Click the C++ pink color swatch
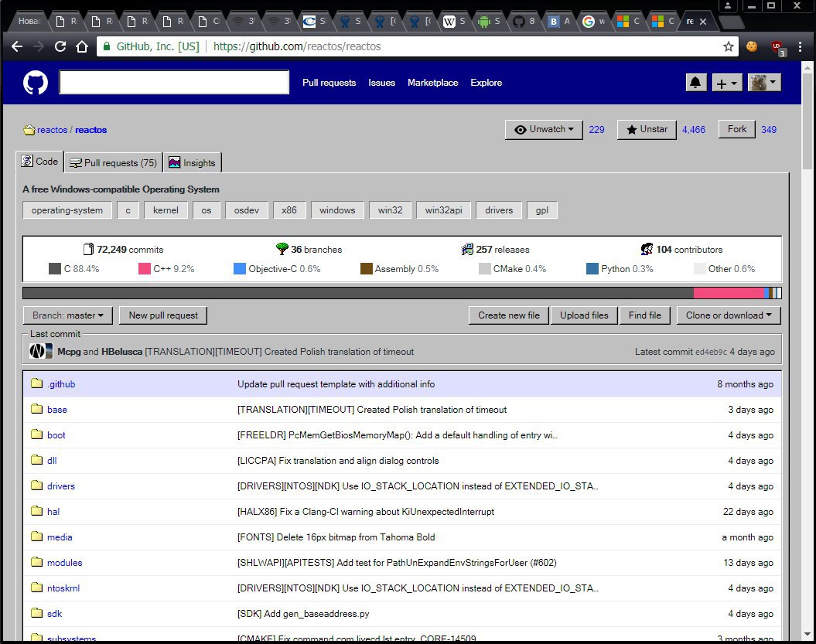This screenshot has height=644, width=816. point(144,268)
